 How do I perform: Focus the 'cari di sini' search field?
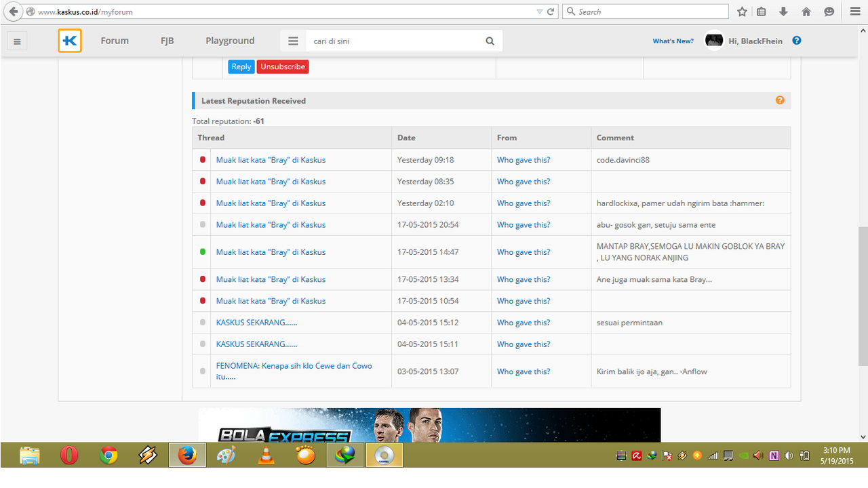coord(393,41)
